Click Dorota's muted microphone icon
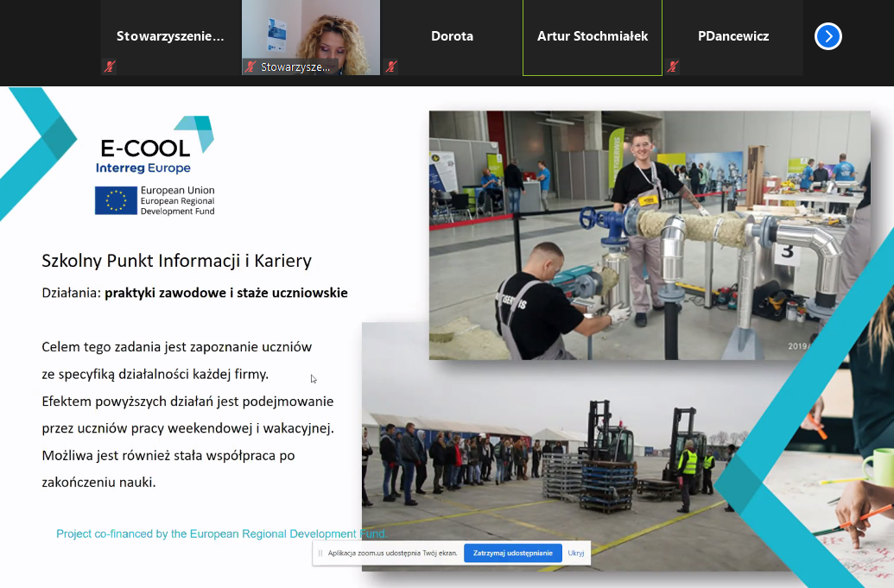Viewport: 894px width, 588px height. 391,66
